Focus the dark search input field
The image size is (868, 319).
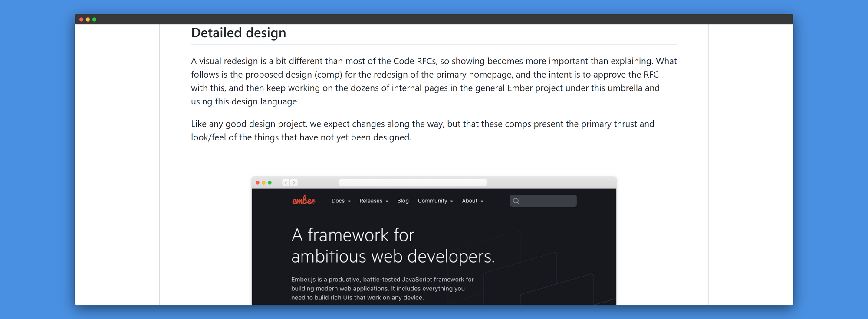coord(543,201)
